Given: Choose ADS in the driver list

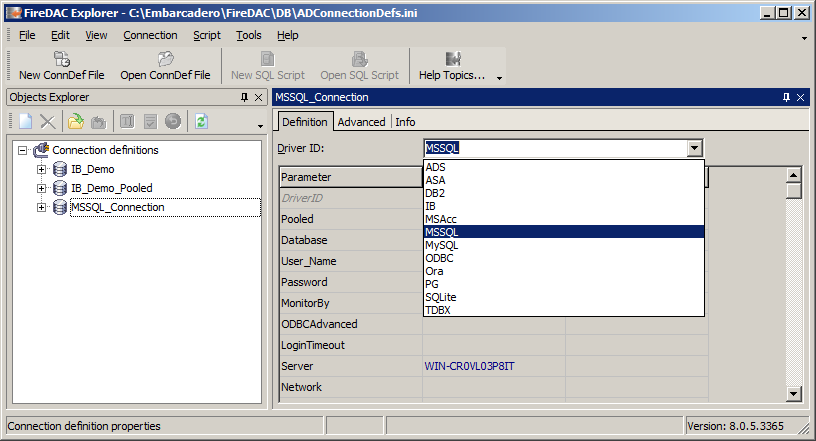Looking at the screenshot, I should (564, 167).
